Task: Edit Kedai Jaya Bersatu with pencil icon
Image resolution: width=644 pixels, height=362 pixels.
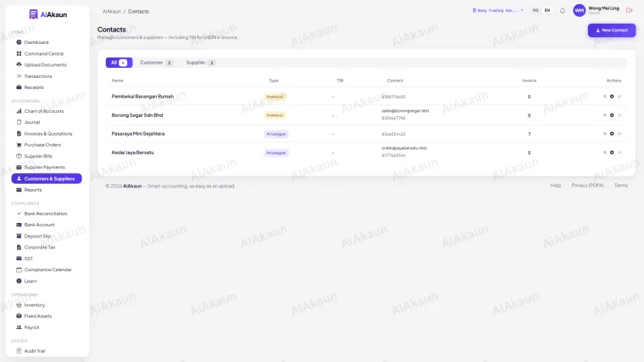Action: (x=604, y=153)
